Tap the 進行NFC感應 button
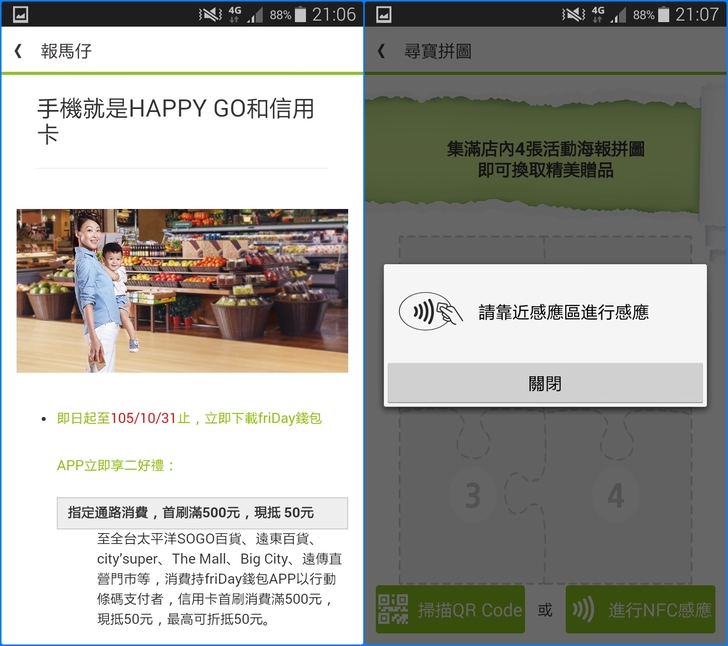Viewport: 728px width, 646px height. coord(640,609)
